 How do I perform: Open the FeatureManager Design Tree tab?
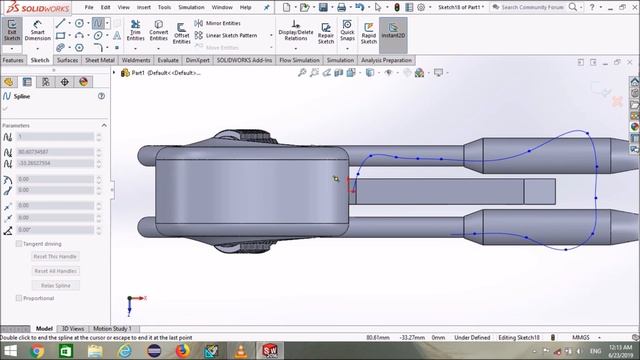coord(9,82)
